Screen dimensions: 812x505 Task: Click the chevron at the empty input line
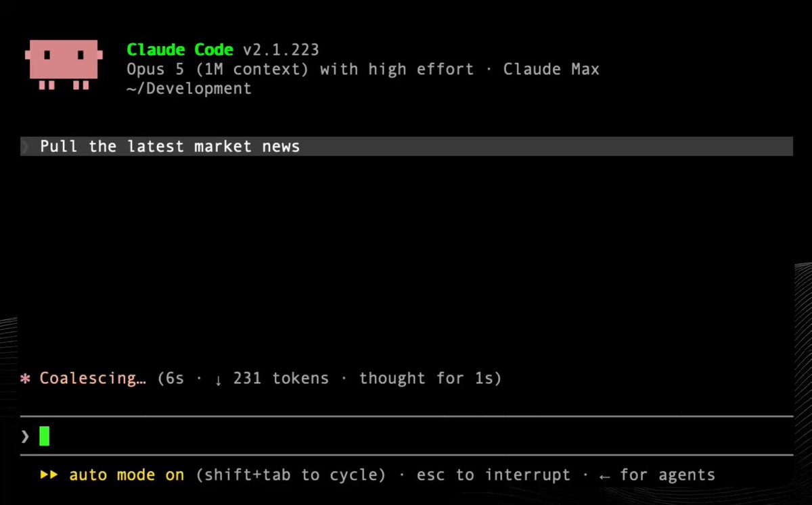25,437
